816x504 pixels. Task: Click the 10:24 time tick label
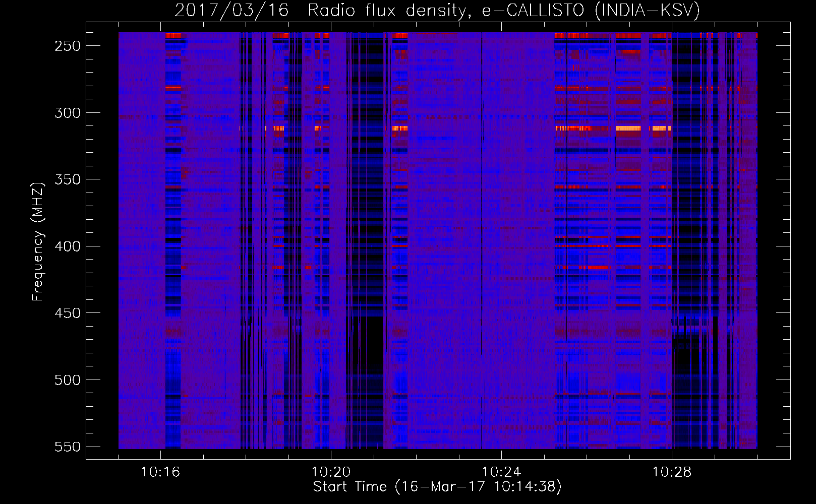501,472
